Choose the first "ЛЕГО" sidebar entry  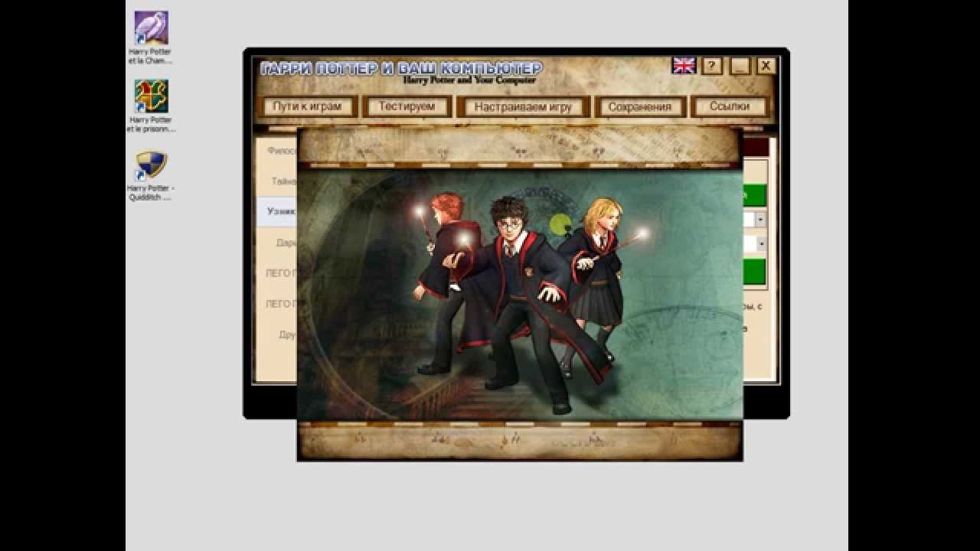point(276,273)
